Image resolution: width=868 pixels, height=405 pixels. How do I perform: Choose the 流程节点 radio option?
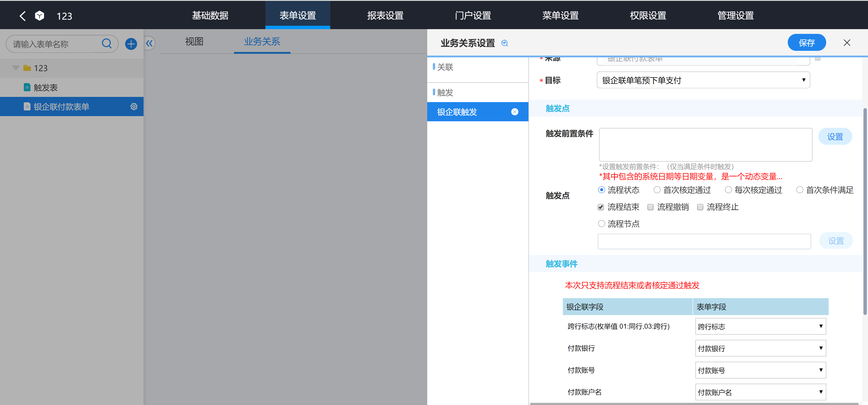click(601, 224)
